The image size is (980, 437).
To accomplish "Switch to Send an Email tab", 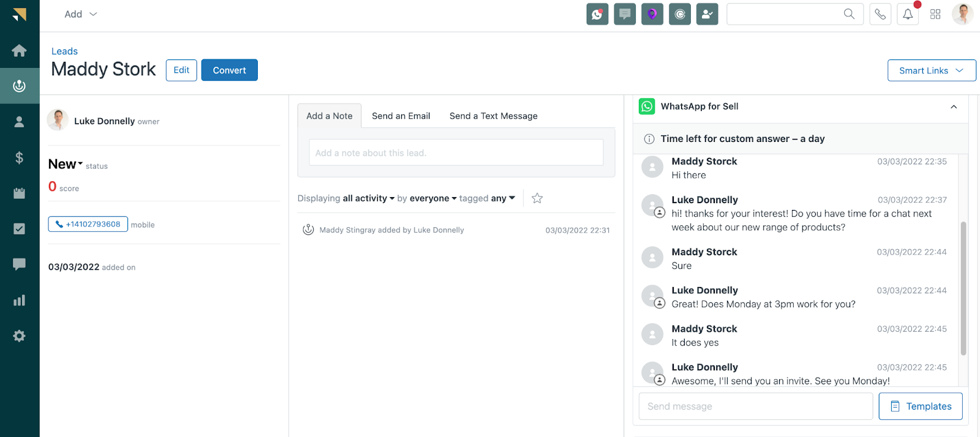I will pyautogui.click(x=401, y=116).
